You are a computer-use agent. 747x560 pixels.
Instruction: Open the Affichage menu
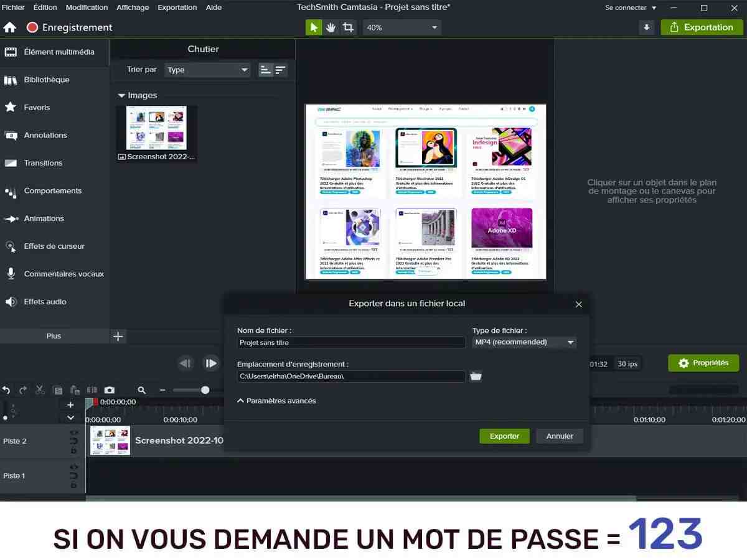point(133,7)
